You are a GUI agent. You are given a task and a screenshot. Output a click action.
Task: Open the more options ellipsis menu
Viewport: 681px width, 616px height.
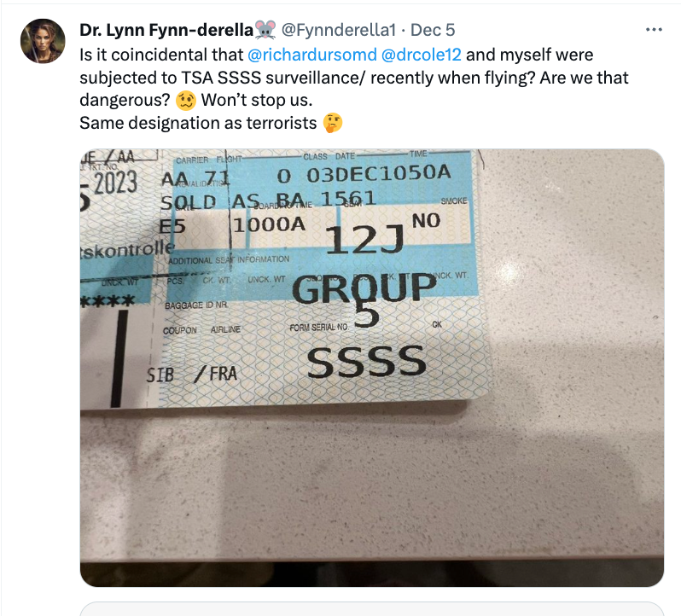655,30
